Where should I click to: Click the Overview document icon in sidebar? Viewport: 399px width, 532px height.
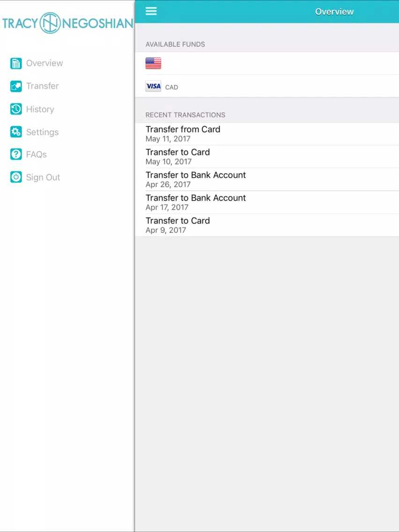pos(16,63)
